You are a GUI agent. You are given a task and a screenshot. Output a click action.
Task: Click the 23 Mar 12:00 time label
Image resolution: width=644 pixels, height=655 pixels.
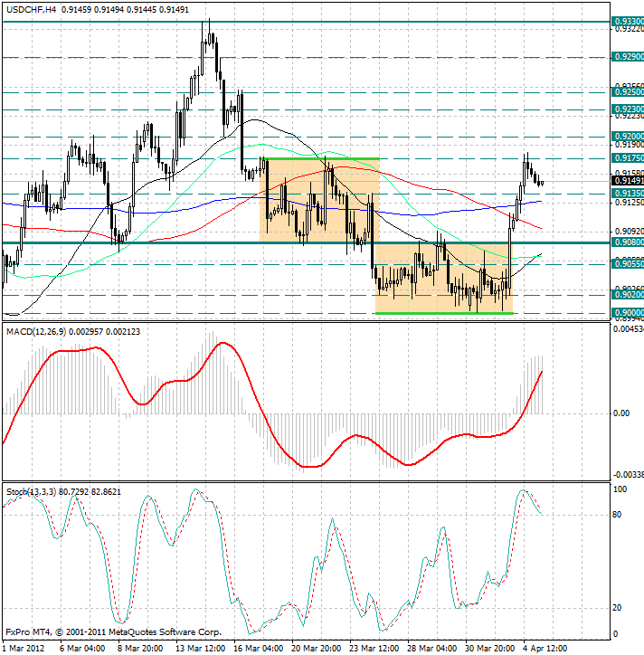(374, 649)
